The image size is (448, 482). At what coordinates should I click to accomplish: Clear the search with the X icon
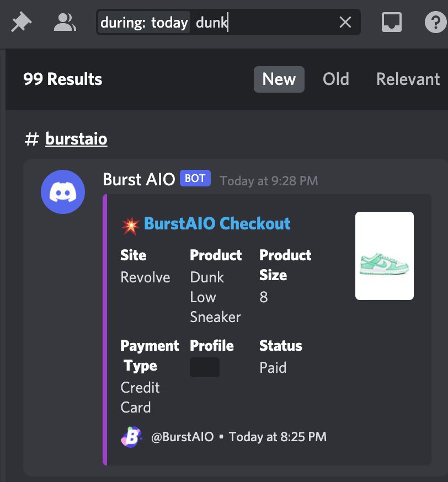pos(345,22)
